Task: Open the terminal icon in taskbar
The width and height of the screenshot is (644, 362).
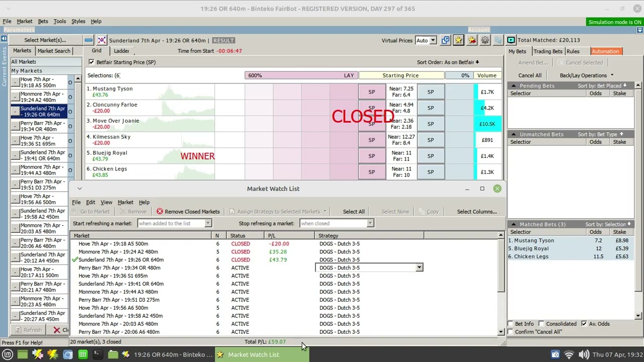Action: coord(98,355)
